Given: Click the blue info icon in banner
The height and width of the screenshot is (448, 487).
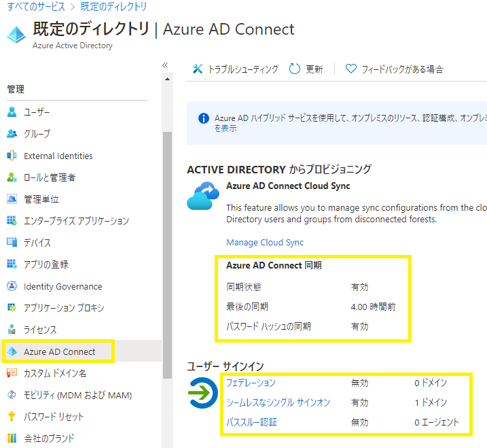Looking at the screenshot, I should [x=204, y=118].
